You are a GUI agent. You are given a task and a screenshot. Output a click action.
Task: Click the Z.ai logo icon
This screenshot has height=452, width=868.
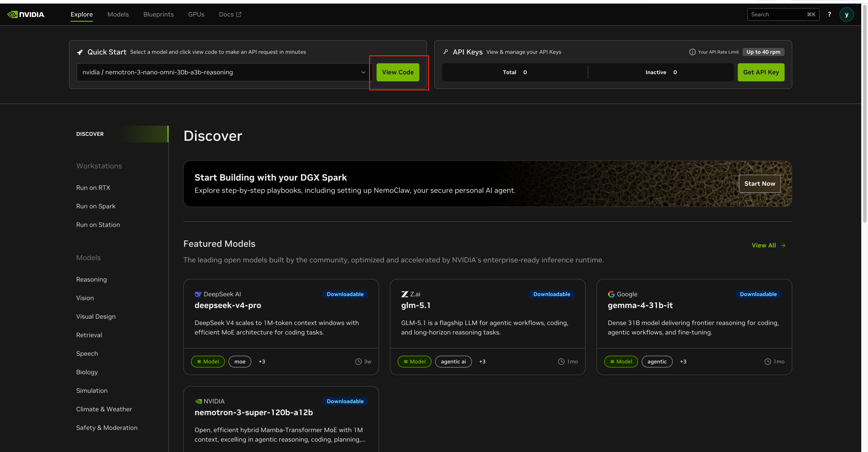pyautogui.click(x=404, y=294)
